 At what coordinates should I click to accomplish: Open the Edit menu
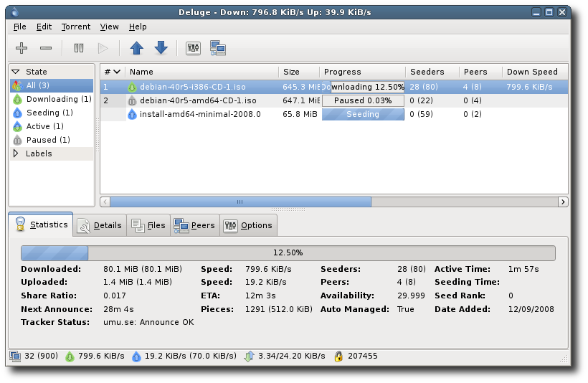(44, 27)
